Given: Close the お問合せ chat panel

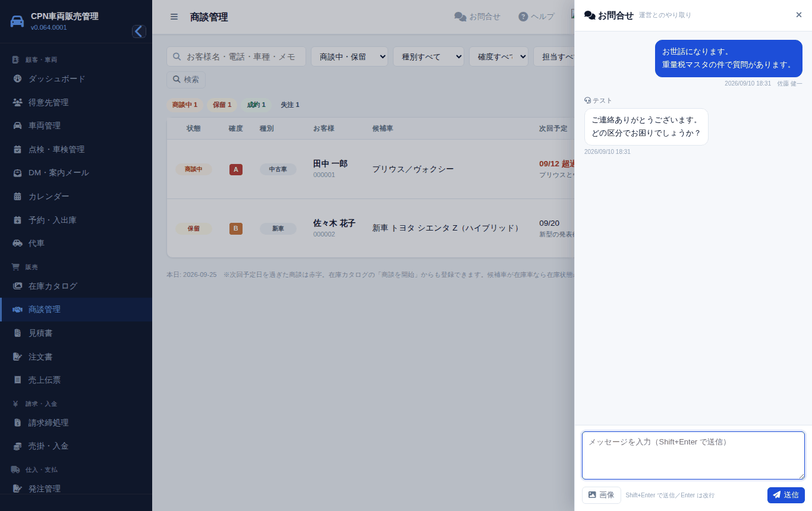Looking at the screenshot, I should pos(799,15).
